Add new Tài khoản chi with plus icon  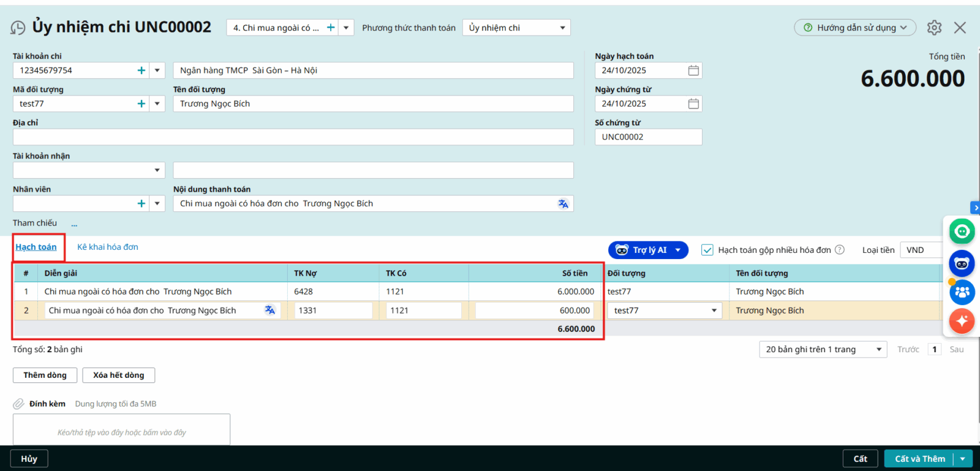click(141, 70)
